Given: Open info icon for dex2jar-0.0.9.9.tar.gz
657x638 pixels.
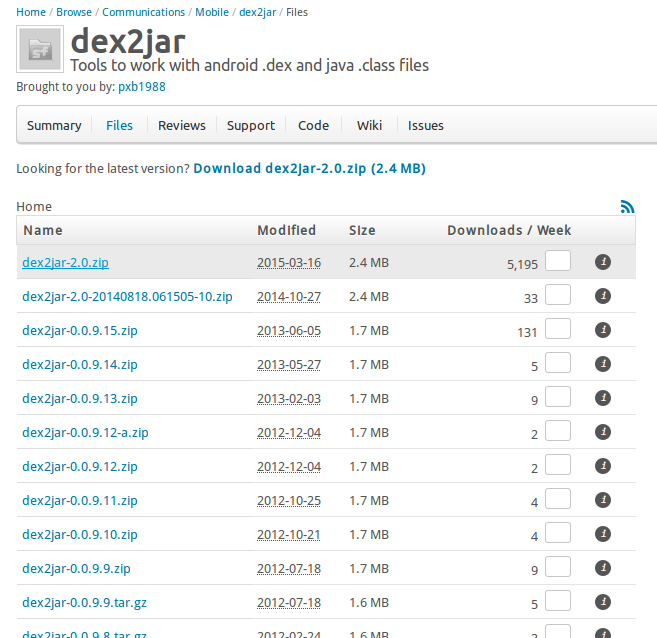Looking at the screenshot, I should (603, 602).
